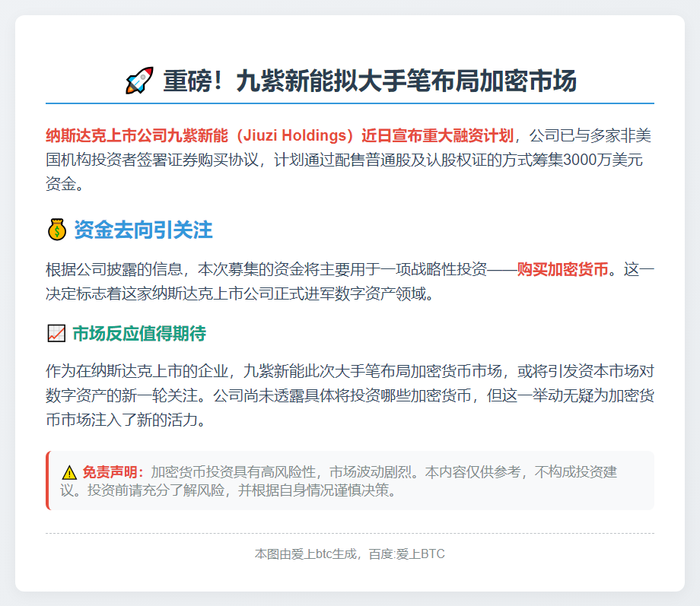
Task: Click the upward trend chart emoji
Action: pos(56,334)
